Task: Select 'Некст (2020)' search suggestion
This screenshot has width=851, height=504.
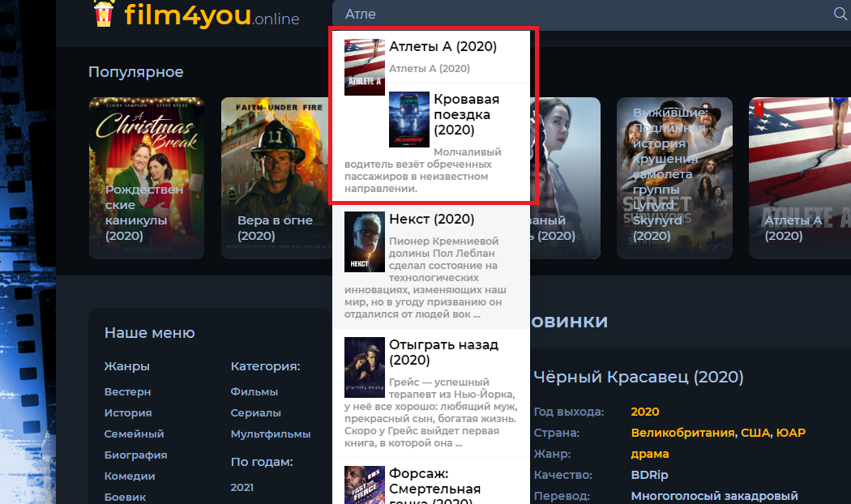Action: [x=431, y=219]
